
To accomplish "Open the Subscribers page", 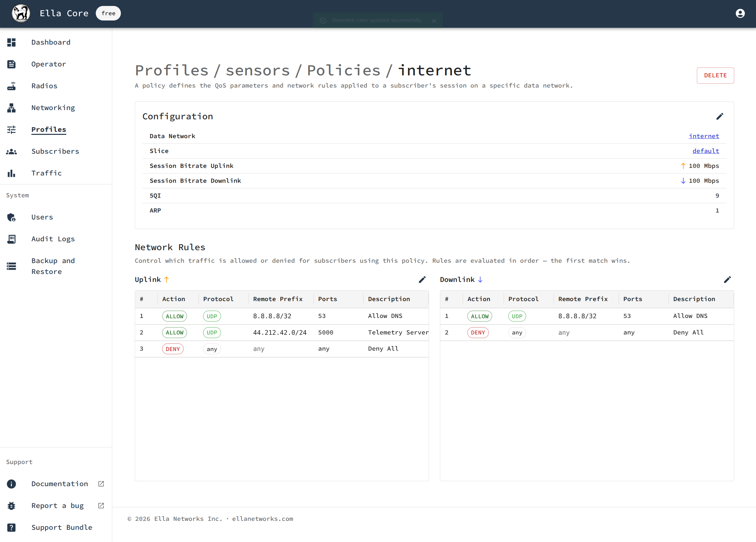I will click(x=55, y=151).
